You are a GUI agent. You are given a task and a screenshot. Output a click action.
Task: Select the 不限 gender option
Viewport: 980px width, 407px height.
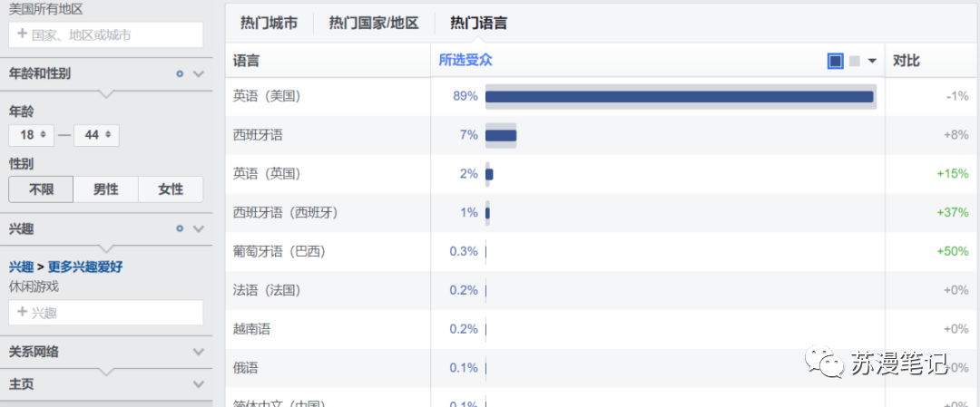tap(41, 189)
